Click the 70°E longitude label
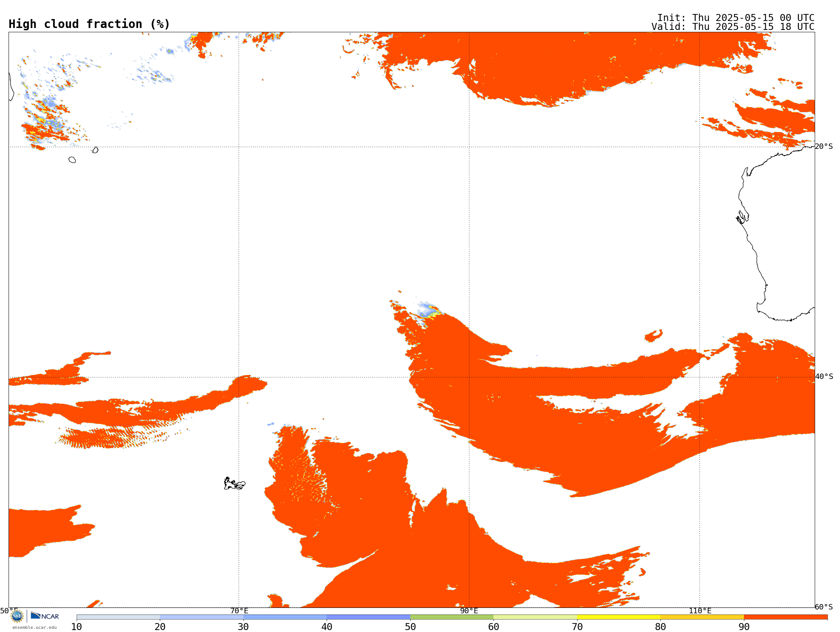This screenshot has width=840, height=632. [239, 611]
